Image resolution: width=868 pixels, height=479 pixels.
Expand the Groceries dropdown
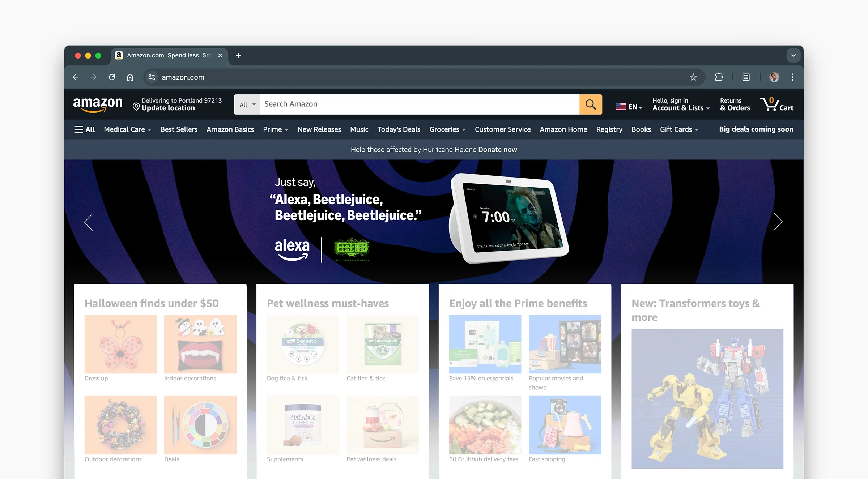point(447,129)
